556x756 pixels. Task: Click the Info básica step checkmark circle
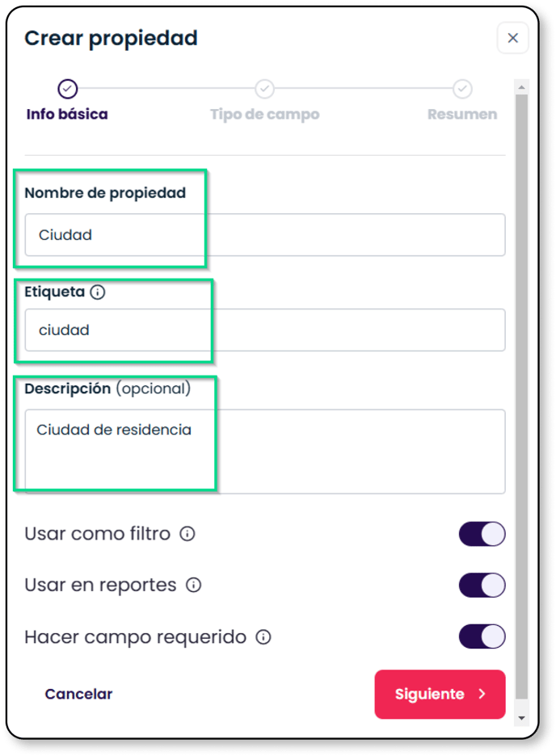[x=68, y=89]
